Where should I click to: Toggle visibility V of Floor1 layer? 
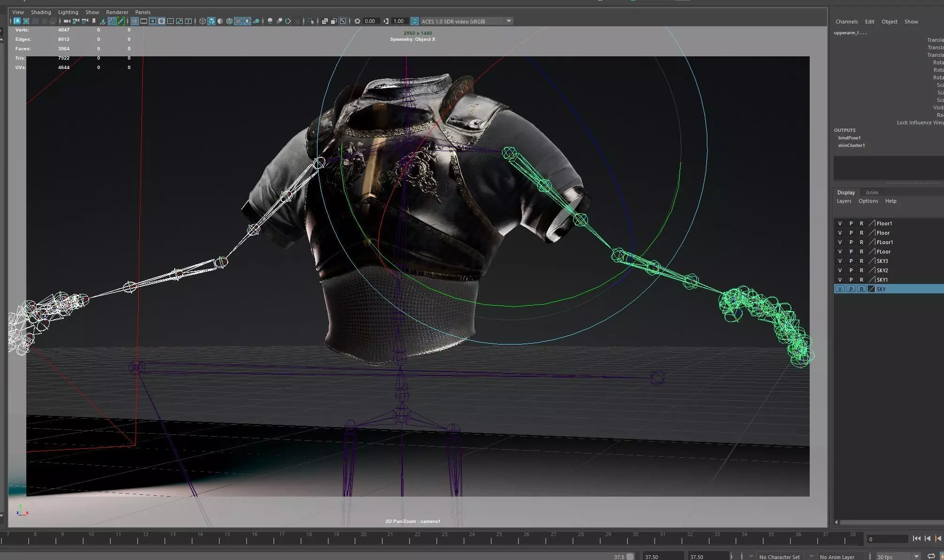coord(840,223)
